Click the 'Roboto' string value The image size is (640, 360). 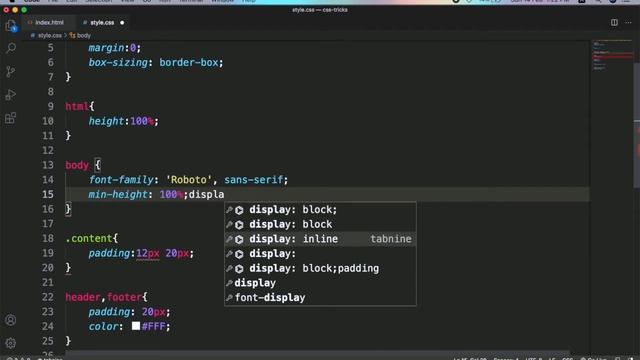189,180
